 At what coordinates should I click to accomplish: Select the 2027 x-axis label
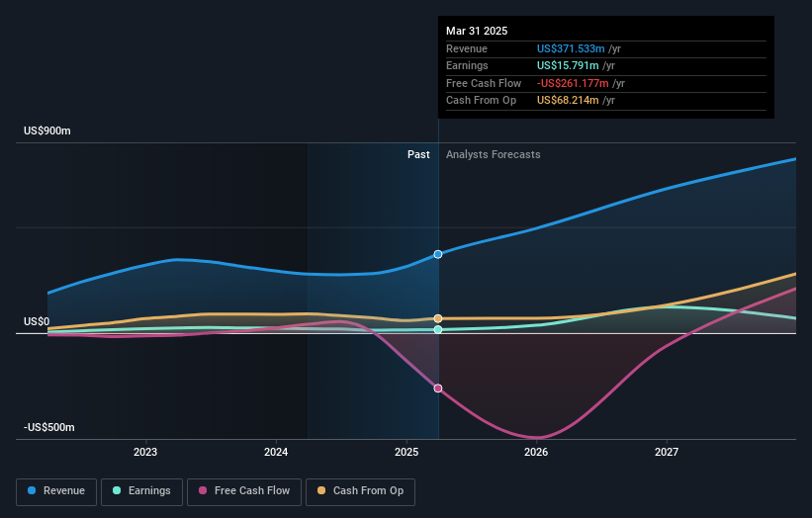tap(667, 452)
